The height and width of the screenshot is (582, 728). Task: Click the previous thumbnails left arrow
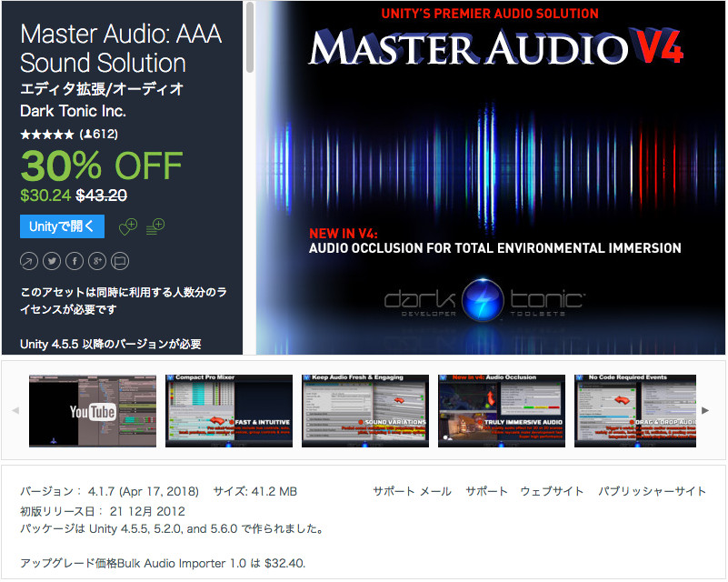point(15,411)
